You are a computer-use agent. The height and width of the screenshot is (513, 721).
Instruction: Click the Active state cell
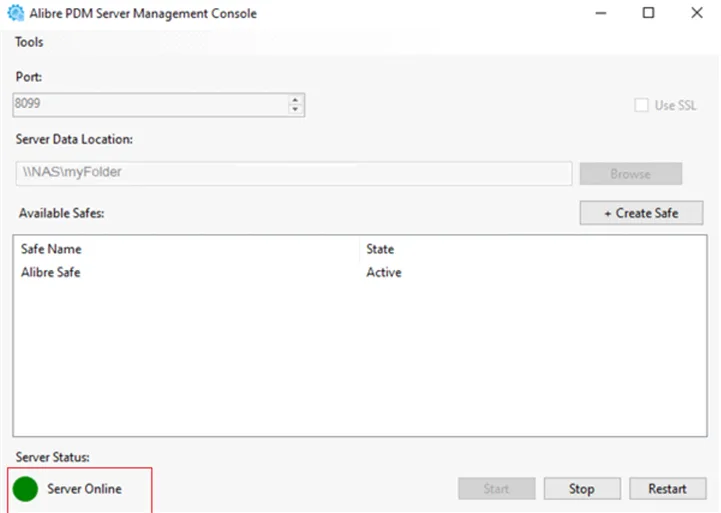(383, 272)
